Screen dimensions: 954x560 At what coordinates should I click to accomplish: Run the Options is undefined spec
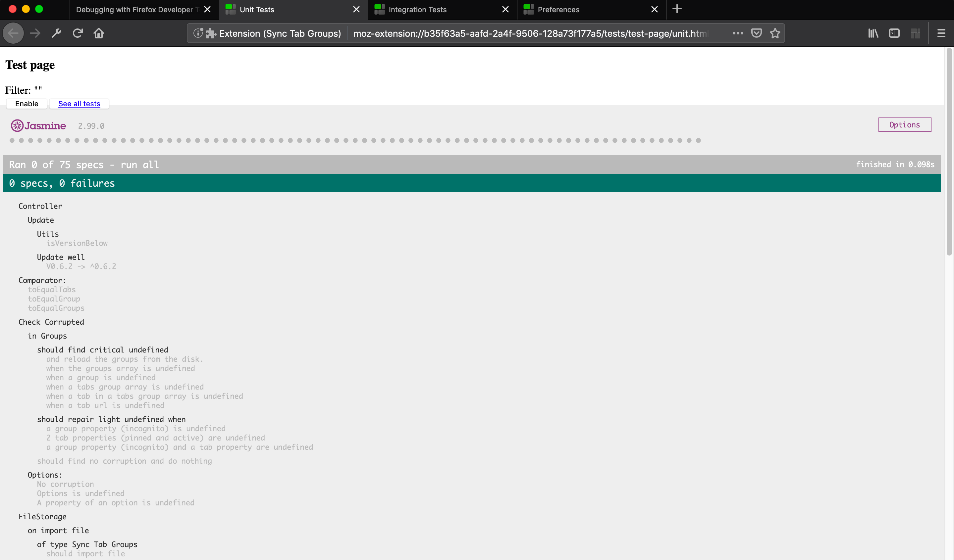(80, 494)
